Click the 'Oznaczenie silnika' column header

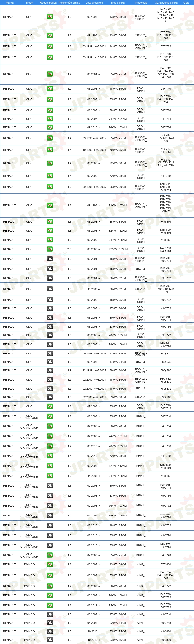pyautogui.click(x=166, y=3)
